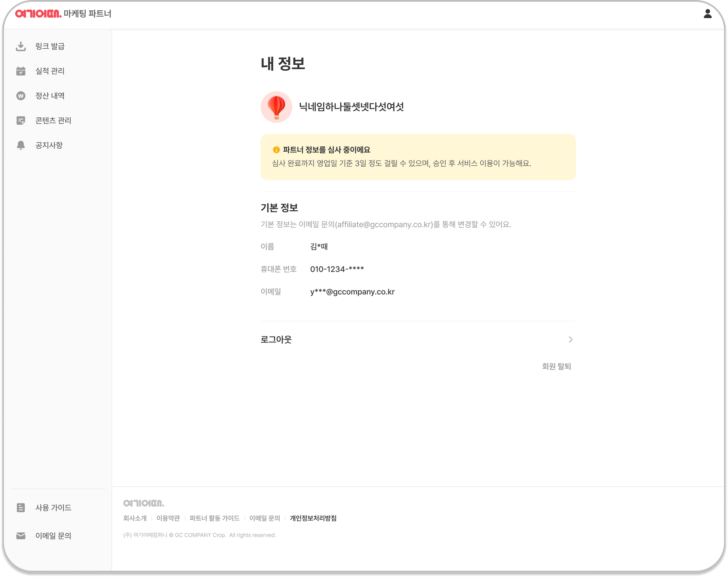Click the chevron arrow next to 로그아웃
This screenshot has height=577, width=728.
click(x=570, y=340)
